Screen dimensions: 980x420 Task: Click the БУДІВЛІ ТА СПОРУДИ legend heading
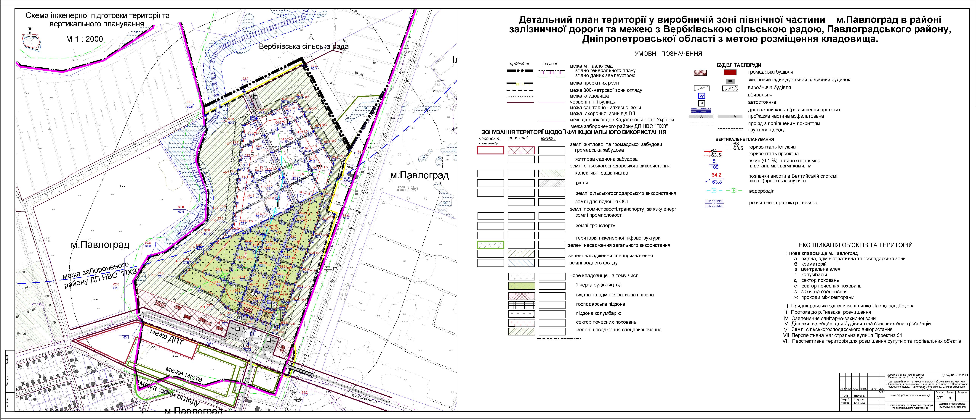pyautogui.click(x=739, y=65)
